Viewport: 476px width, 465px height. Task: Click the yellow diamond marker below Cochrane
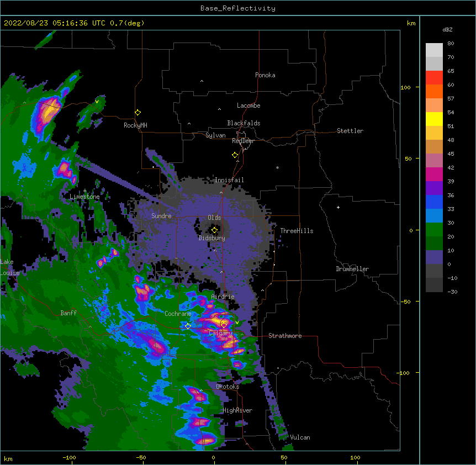coord(188,326)
